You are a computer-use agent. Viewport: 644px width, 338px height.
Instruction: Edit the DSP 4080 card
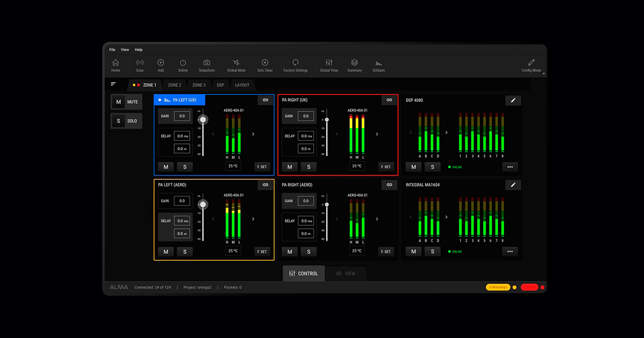[513, 100]
